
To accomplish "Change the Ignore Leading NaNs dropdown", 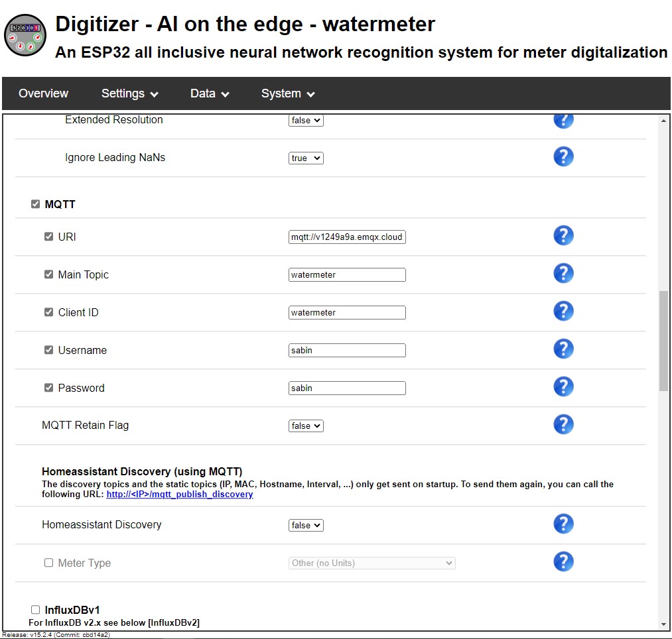I will [306, 158].
